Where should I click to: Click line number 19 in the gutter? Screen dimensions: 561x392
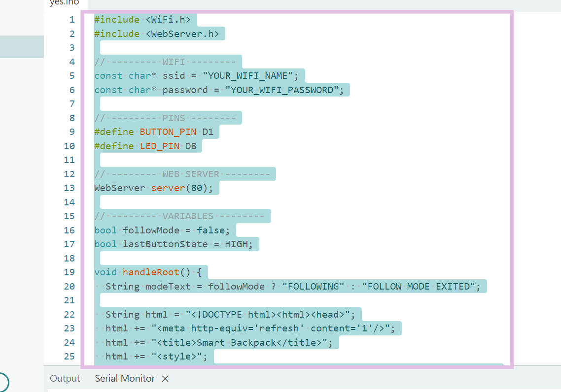click(x=69, y=272)
